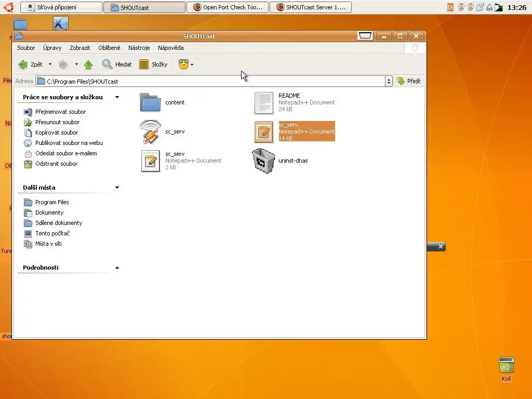The image size is (532, 399).
Task: Open the Soubor menu
Action: pos(26,48)
